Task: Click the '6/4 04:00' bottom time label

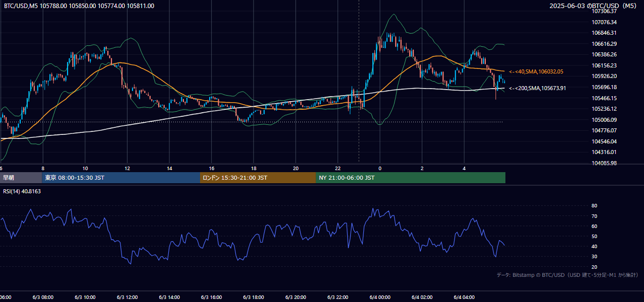Action: click(464, 297)
